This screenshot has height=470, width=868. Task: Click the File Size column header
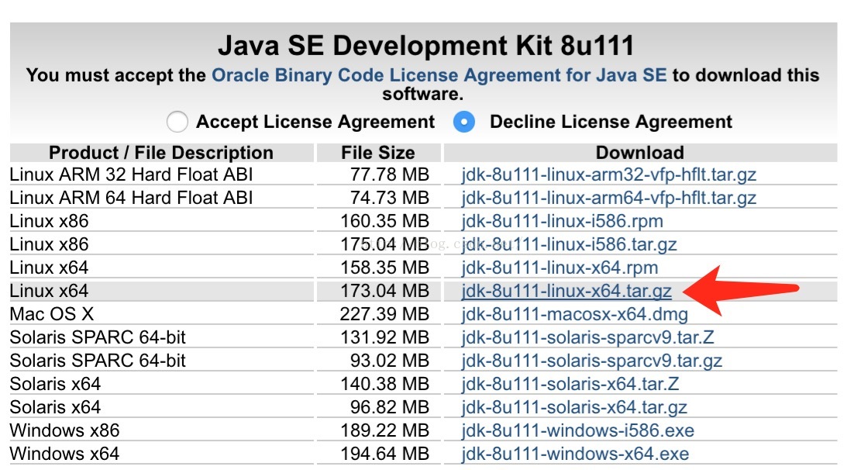(x=377, y=153)
